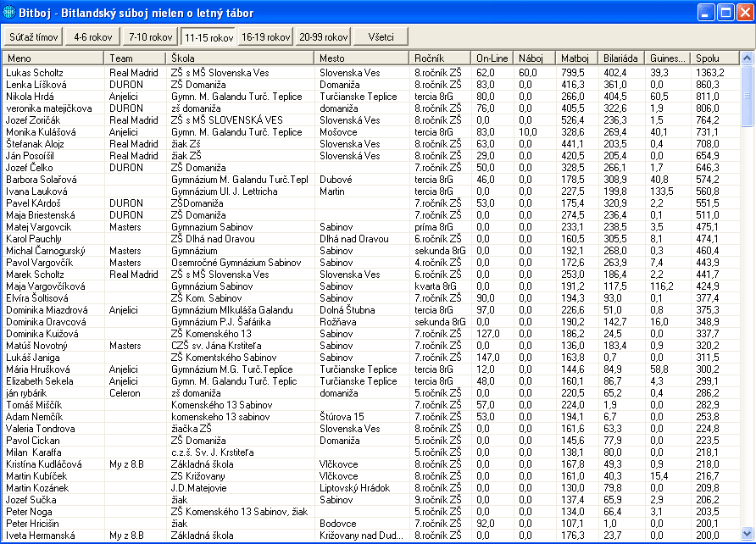Show all participants with Všetci button
Screen dimensions: 756x544
pyautogui.click(x=381, y=37)
